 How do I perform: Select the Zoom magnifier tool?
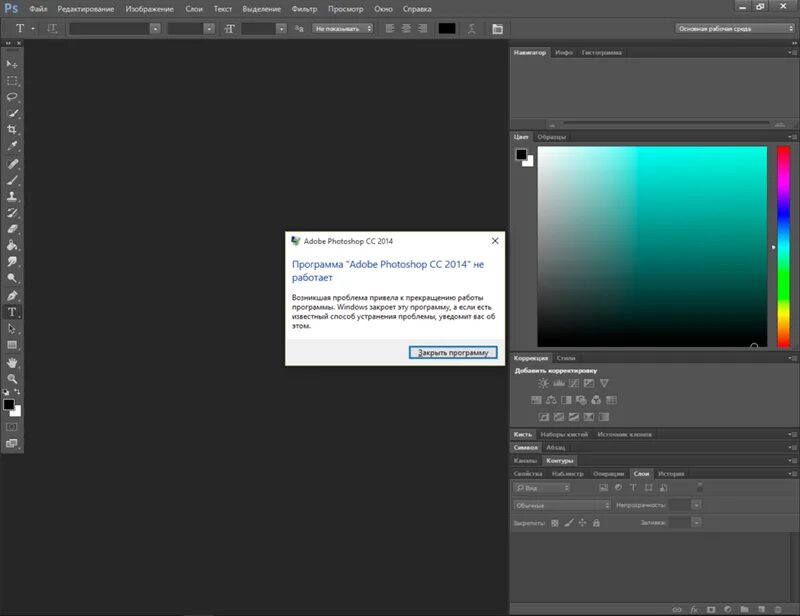(12, 379)
